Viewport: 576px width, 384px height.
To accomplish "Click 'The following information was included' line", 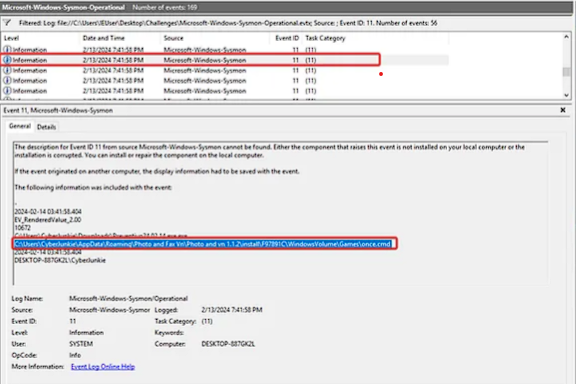I will point(93,187).
